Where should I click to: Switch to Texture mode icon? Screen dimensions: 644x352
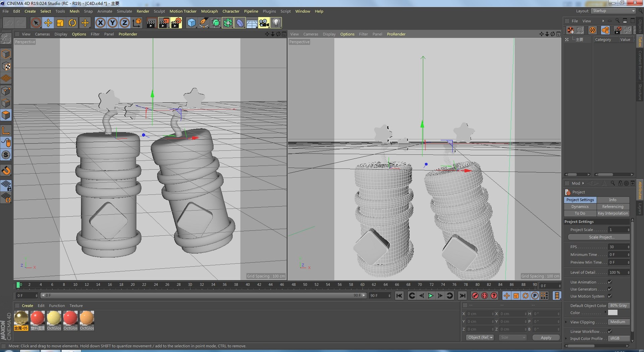(6, 66)
